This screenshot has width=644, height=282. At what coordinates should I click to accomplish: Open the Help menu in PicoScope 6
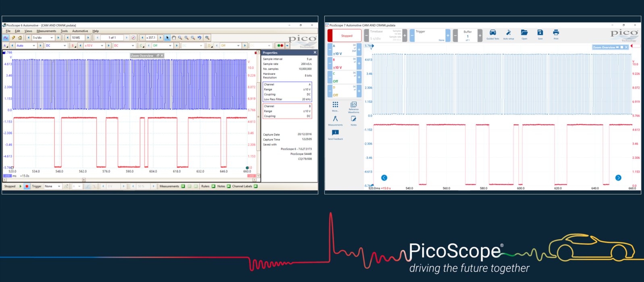pos(96,31)
